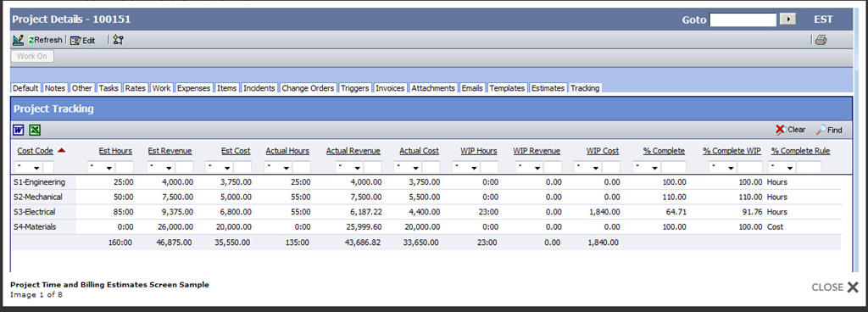Open WIP Hours filter operator dropdown

click(466, 167)
